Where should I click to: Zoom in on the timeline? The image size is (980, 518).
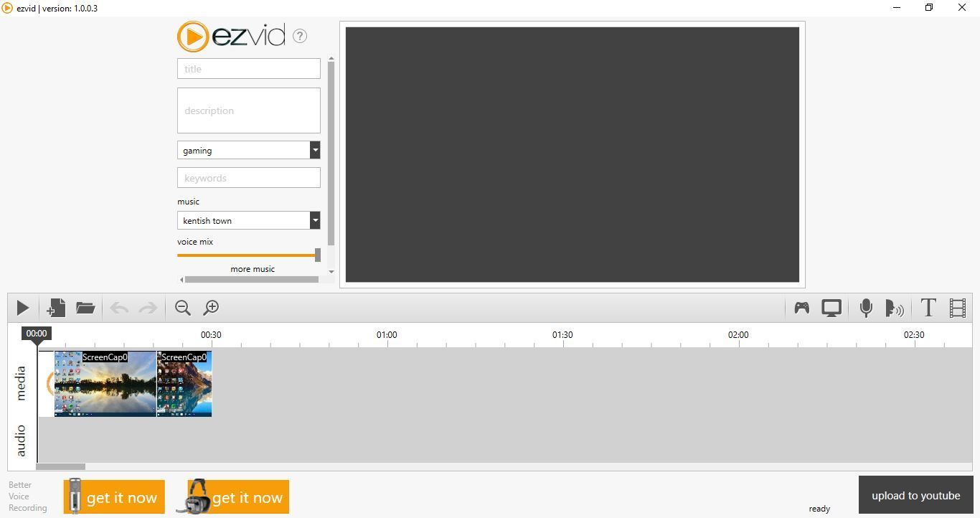tap(211, 308)
